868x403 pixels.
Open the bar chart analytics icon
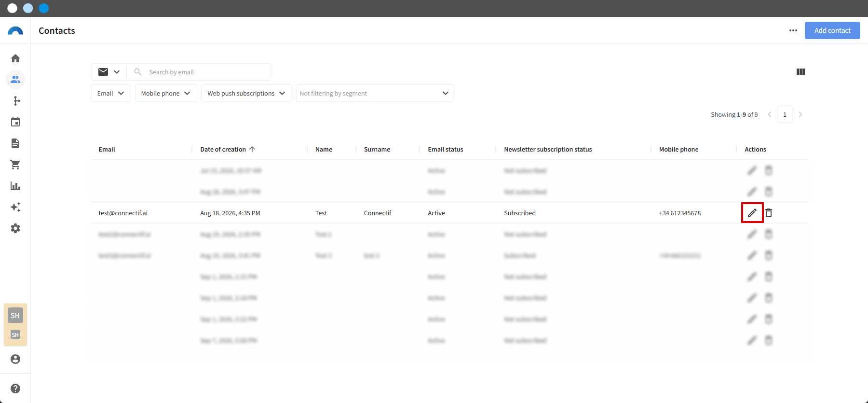tap(15, 186)
